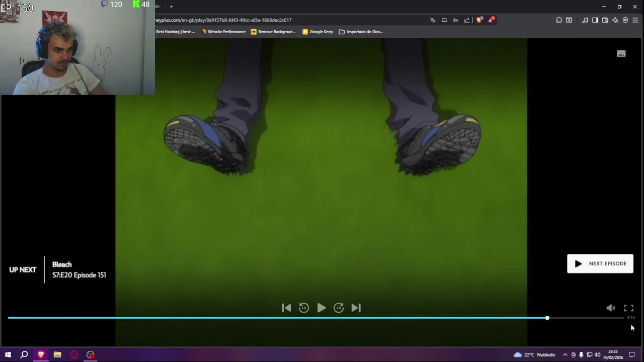The height and width of the screenshot is (362, 644).
Task: Expand the Importada do Google bookmarks folder
Action: [361, 32]
